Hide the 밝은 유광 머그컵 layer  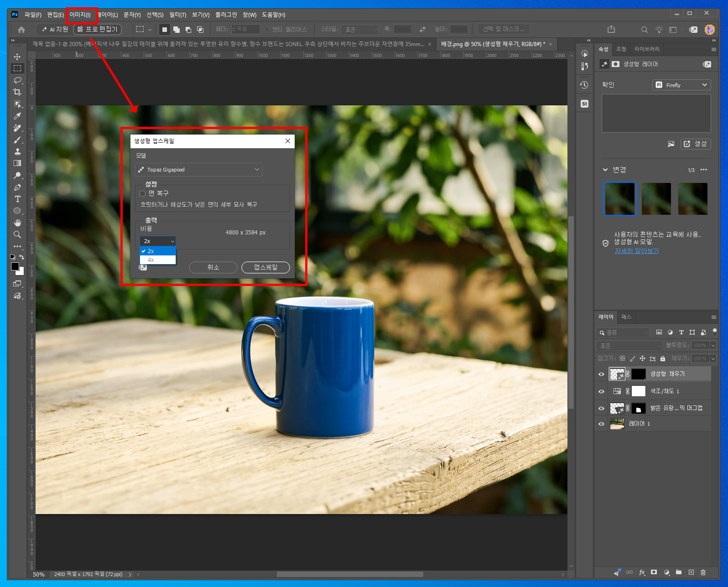601,408
